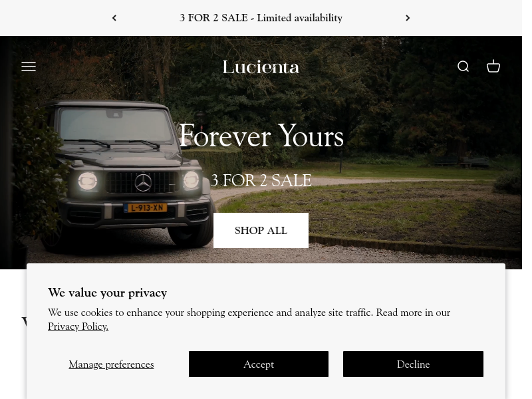Accept the cookies
The image size is (532, 399).
click(x=259, y=364)
